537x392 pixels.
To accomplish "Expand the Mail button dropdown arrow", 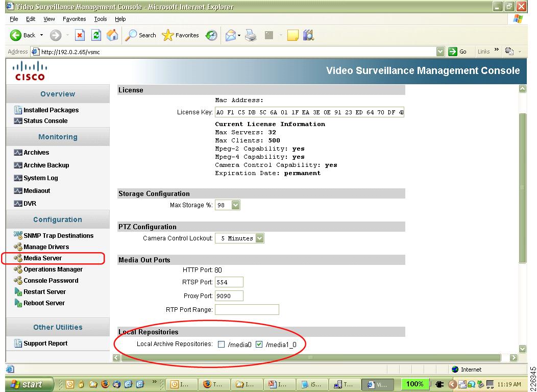I will point(239,35).
